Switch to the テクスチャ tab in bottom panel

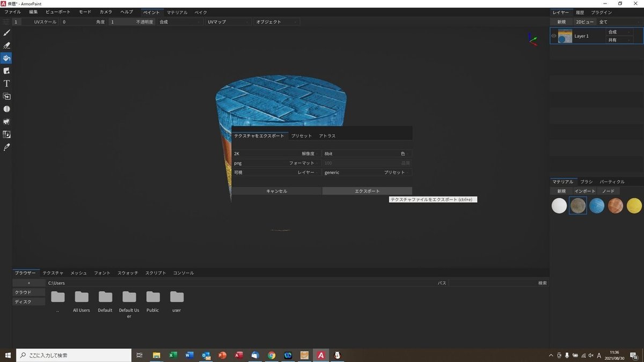tap(53, 273)
